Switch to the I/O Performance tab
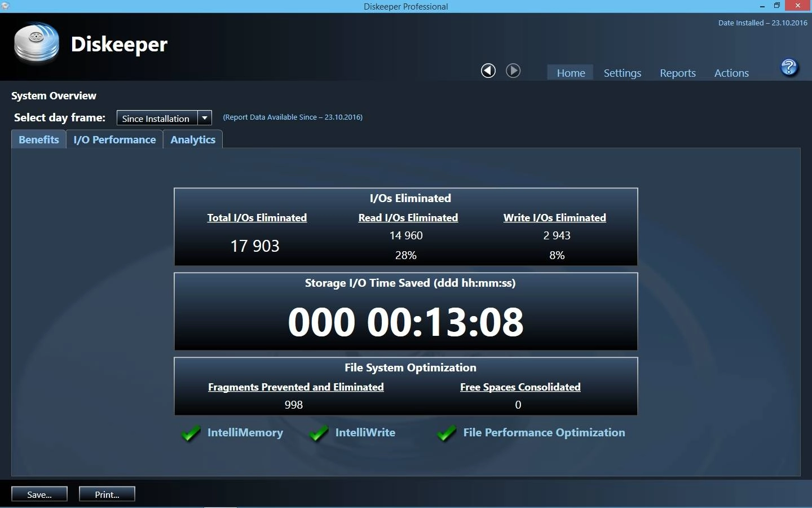 pos(114,139)
